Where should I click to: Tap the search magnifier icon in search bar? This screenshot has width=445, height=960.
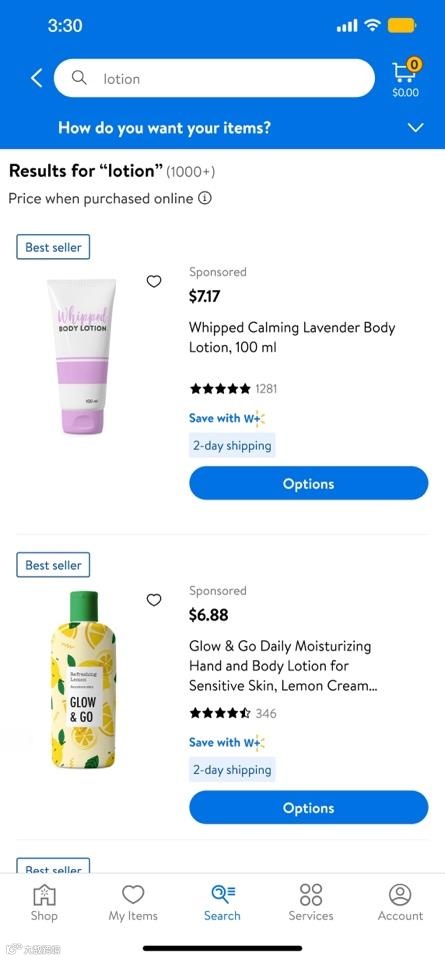click(x=80, y=78)
